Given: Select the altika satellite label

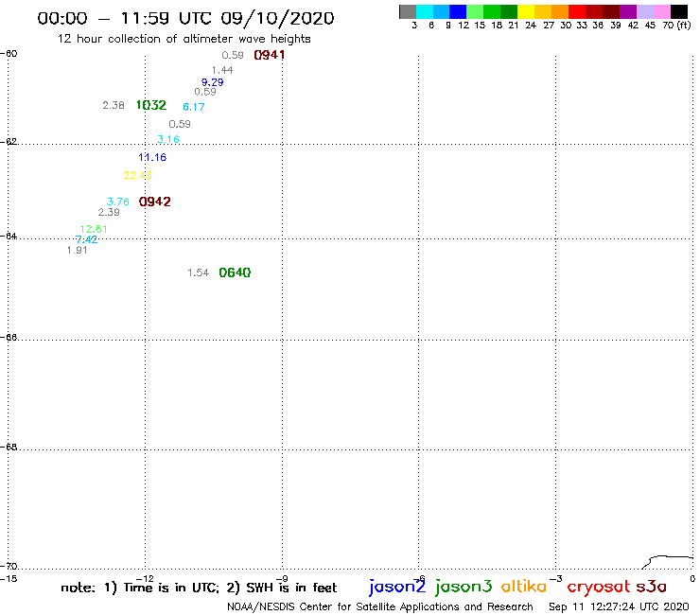Looking at the screenshot, I should click(x=524, y=587).
